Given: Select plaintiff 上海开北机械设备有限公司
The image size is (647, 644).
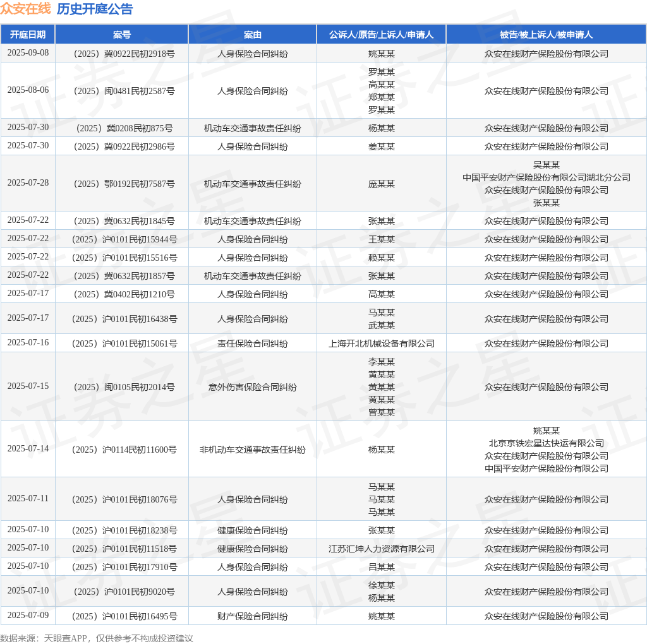Looking at the screenshot, I should [x=381, y=343].
